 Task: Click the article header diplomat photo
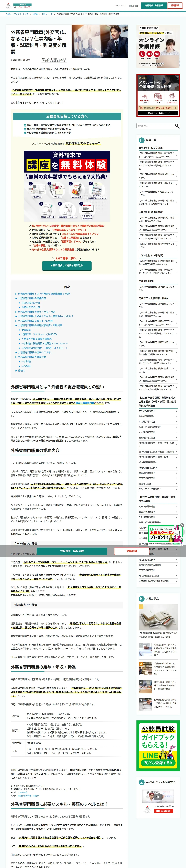(x=100, y=41)
